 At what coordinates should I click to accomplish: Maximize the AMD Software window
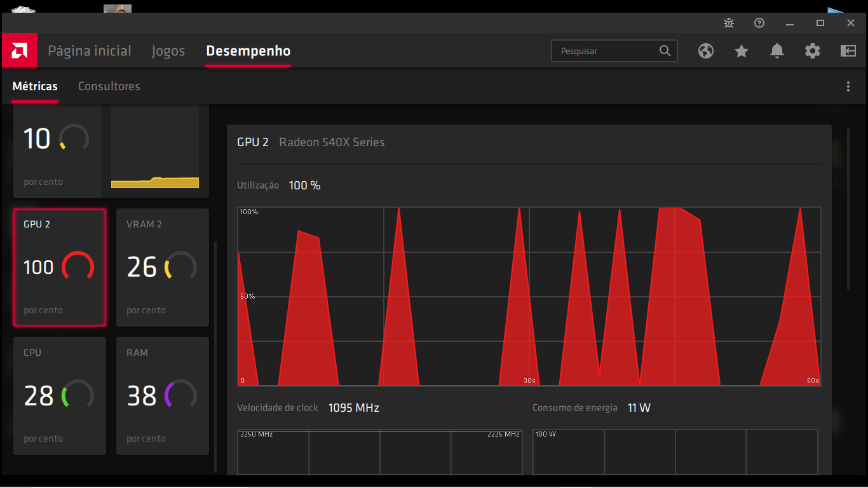(820, 23)
